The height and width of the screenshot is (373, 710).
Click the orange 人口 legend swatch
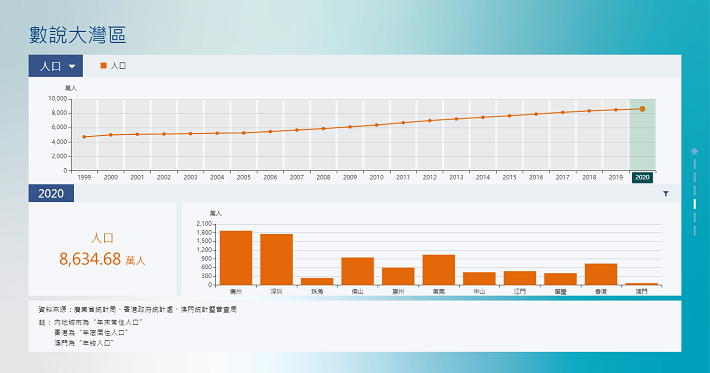coord(103,66)
